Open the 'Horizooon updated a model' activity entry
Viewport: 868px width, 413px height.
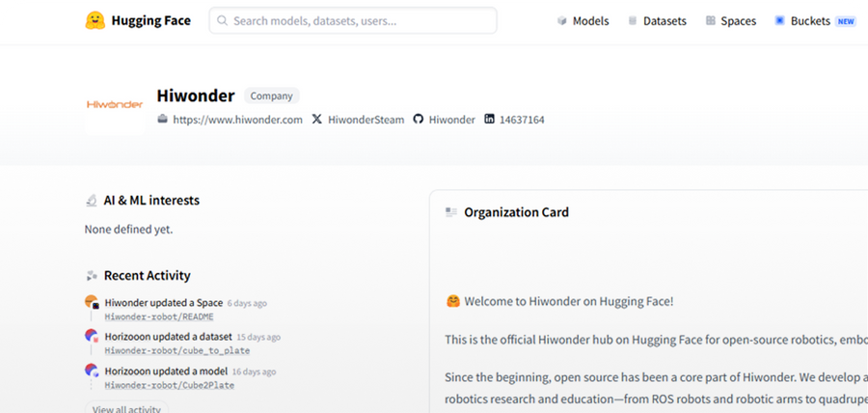166,371
